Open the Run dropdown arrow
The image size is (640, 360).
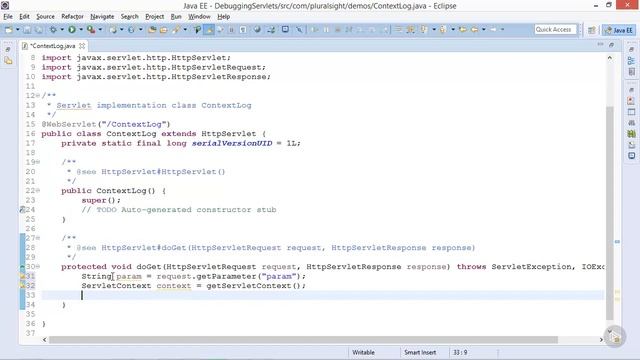point(81,30)
